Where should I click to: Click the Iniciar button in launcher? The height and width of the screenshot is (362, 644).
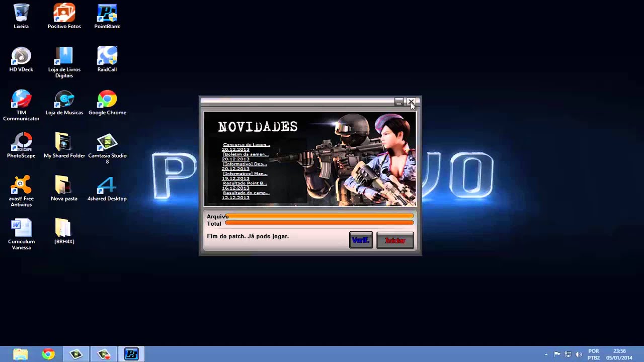(x=395, y=240)
